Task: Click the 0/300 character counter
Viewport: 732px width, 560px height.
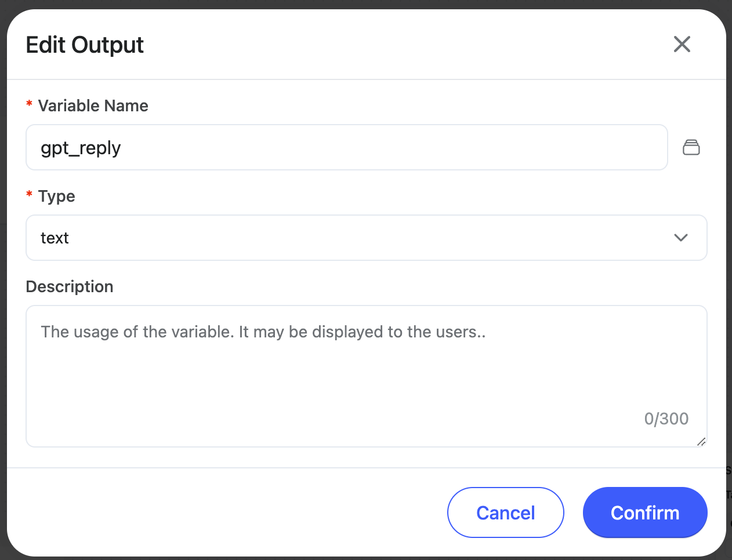Action: [x=666, y=419]
